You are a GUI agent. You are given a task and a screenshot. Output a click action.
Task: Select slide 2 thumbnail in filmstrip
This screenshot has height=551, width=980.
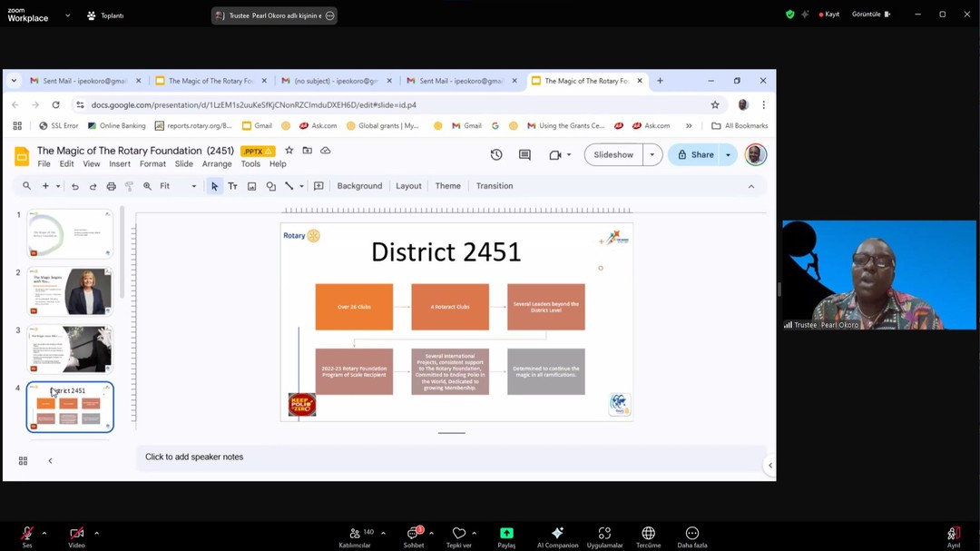click(x=70, y=291)
